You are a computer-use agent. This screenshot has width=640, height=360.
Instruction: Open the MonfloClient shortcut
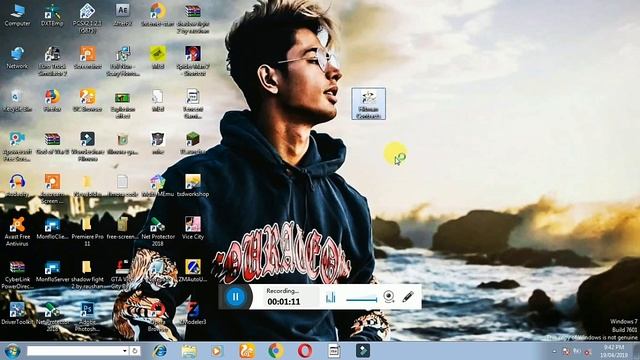pyautogui.click(x=52, y=228)
